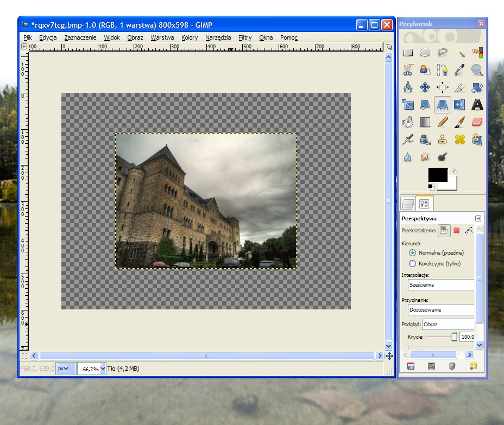
Task: Select Normalne (przednie) direction radio button
Action: coord(412,253)
